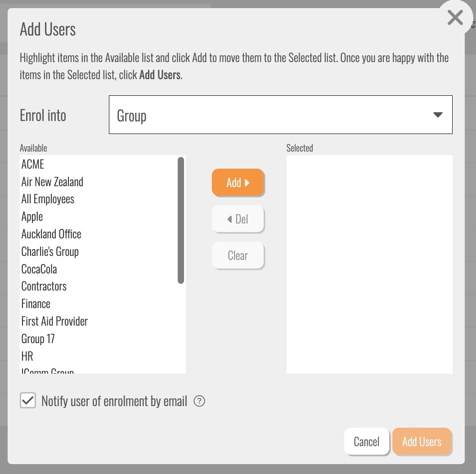Click the enrolment email help icon

tap(199, 401)
